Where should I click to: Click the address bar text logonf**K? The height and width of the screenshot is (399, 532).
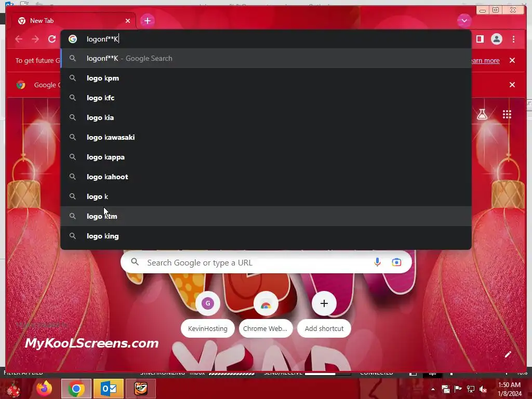pos(102,39)
